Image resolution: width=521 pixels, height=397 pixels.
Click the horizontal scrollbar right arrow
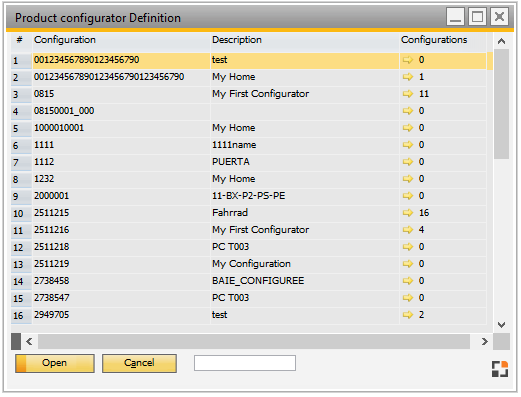(x=484, y=342)
